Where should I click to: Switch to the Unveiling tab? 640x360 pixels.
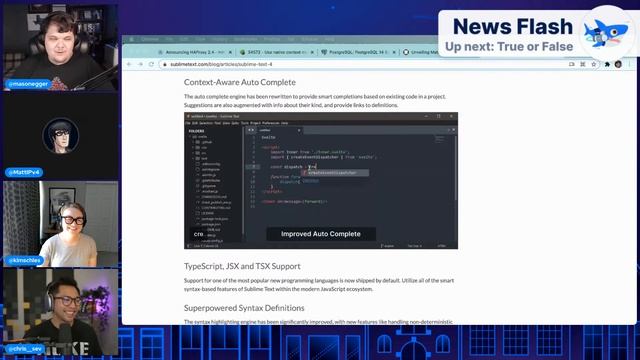click(x=420, y=52)
